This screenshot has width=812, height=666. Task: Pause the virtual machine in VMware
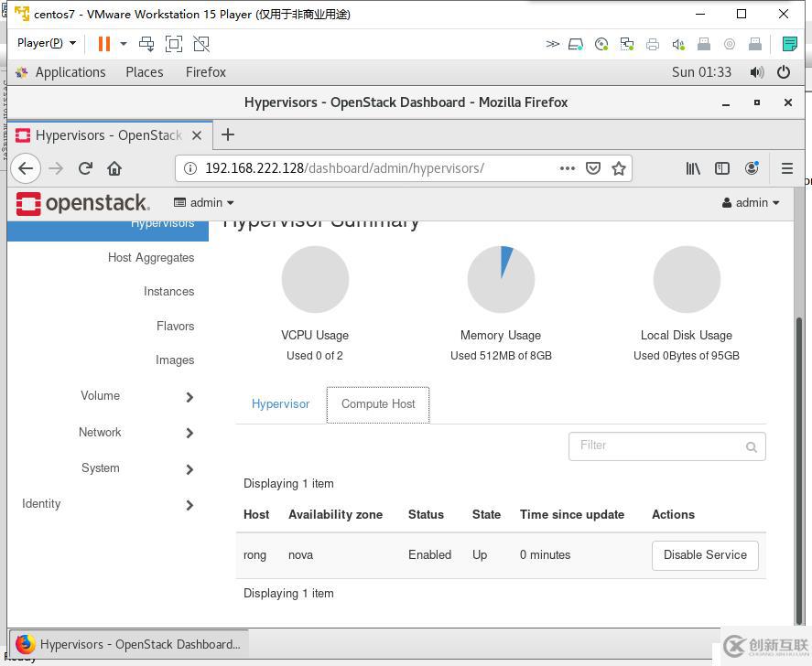click(x=104, y=43)
